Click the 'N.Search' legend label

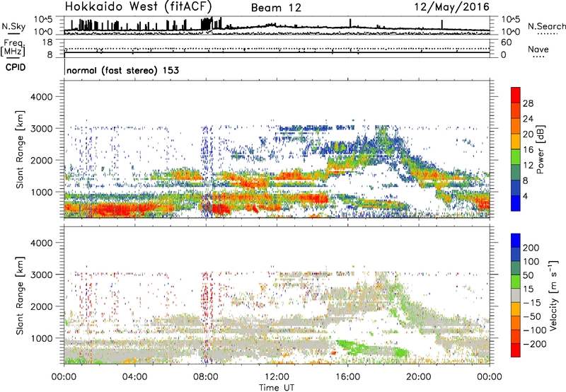coord(546,26)
